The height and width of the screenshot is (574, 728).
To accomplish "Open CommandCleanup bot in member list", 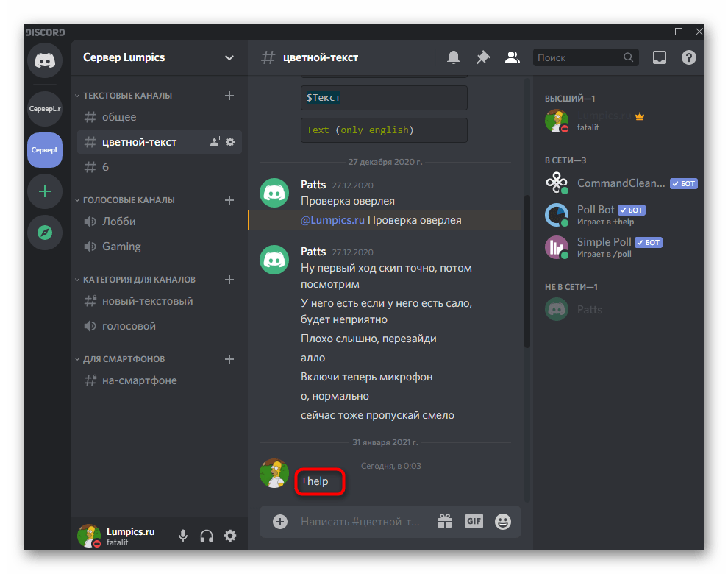I will 621,183.
